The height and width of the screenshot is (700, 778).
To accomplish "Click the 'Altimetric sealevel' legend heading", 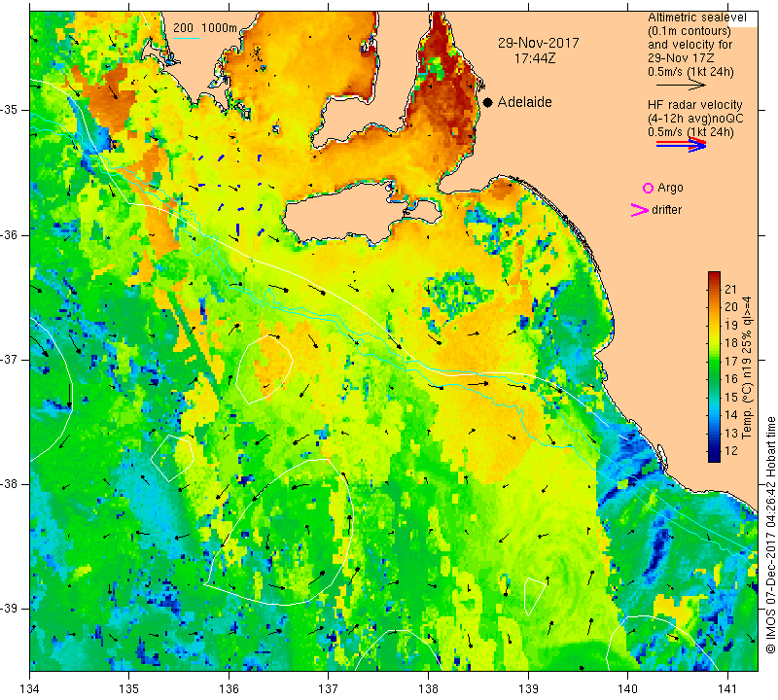I will pyautogui.click(x=696, y=17).
